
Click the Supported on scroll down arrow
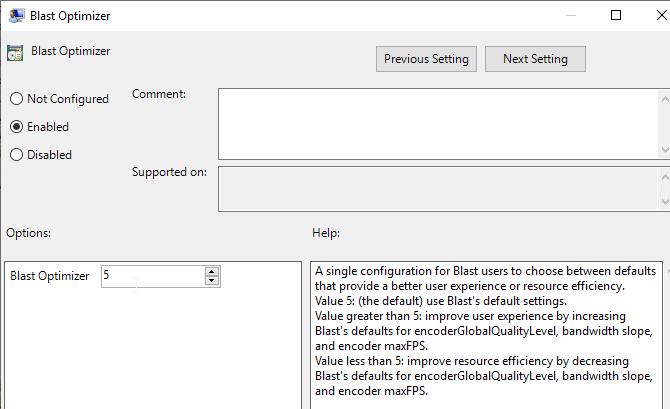tap(665, 201)
